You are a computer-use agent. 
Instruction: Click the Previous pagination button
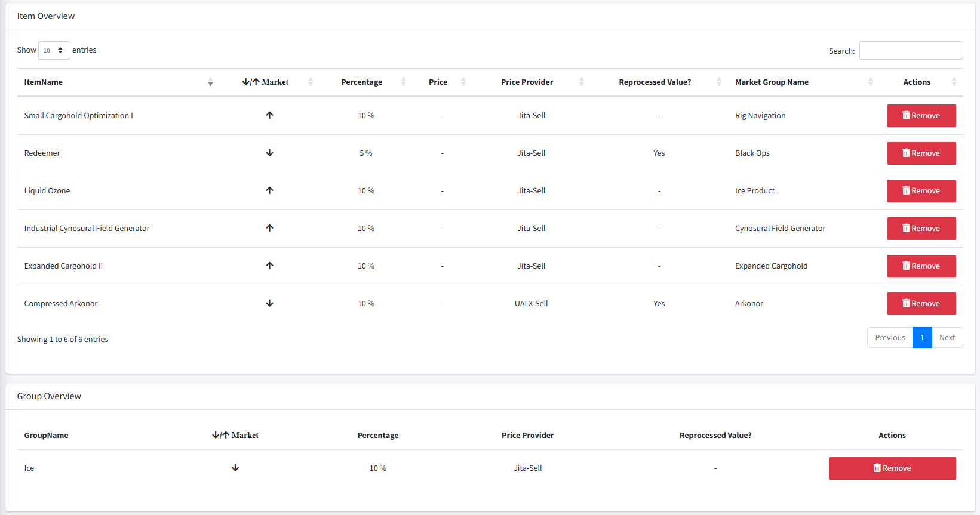coord(890,338)
